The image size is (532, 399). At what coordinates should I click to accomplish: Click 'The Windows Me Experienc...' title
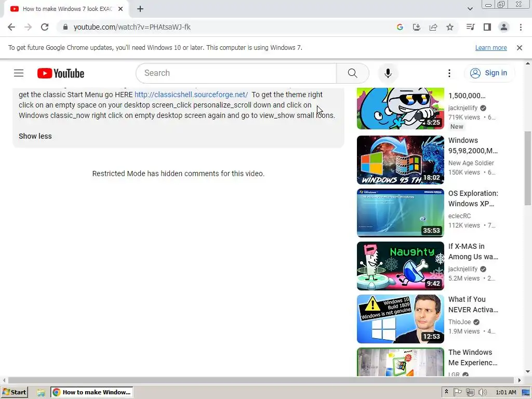point(473,357)
